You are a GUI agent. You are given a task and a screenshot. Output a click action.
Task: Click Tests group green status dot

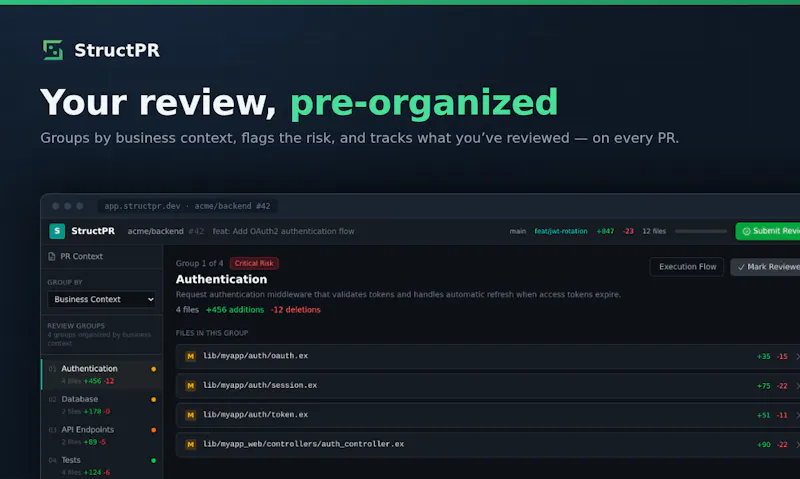click(x=154, y=461)
